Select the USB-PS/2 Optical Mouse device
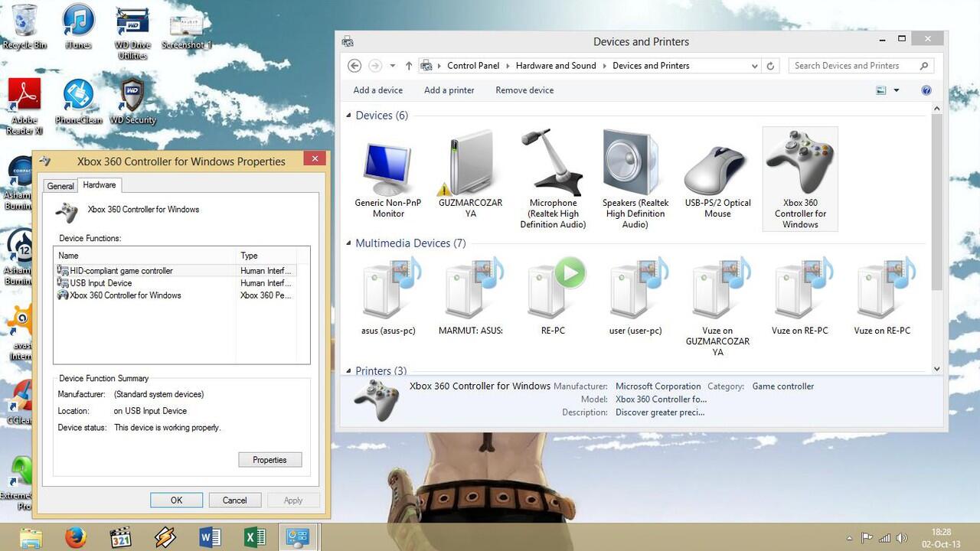 717,181
